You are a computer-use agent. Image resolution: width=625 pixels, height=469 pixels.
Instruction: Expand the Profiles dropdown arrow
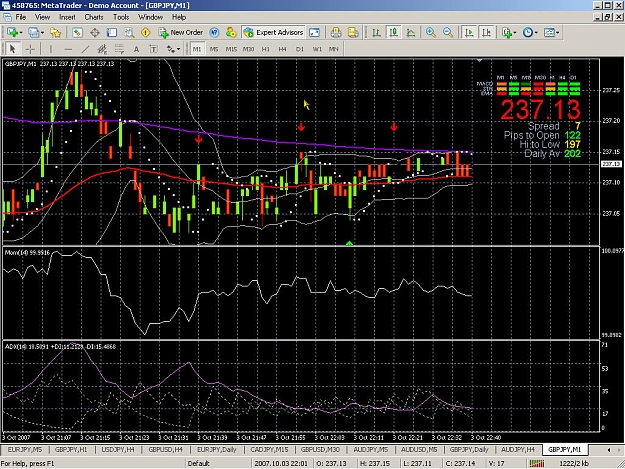42,33
